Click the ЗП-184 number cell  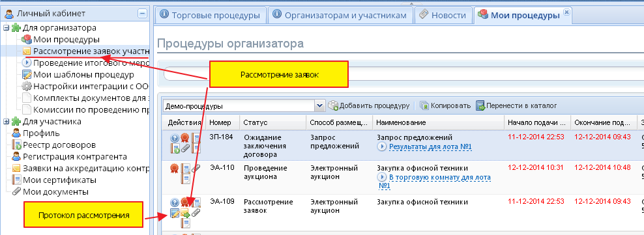[x=222, y=137]
